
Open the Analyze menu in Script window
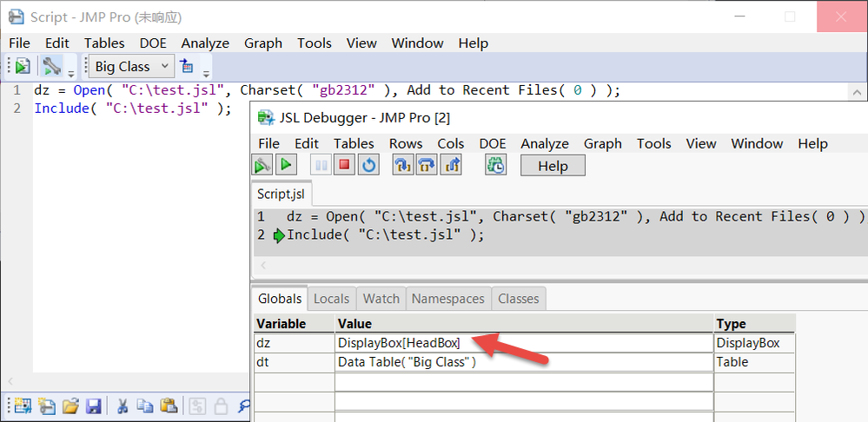(x=205, y=43)
